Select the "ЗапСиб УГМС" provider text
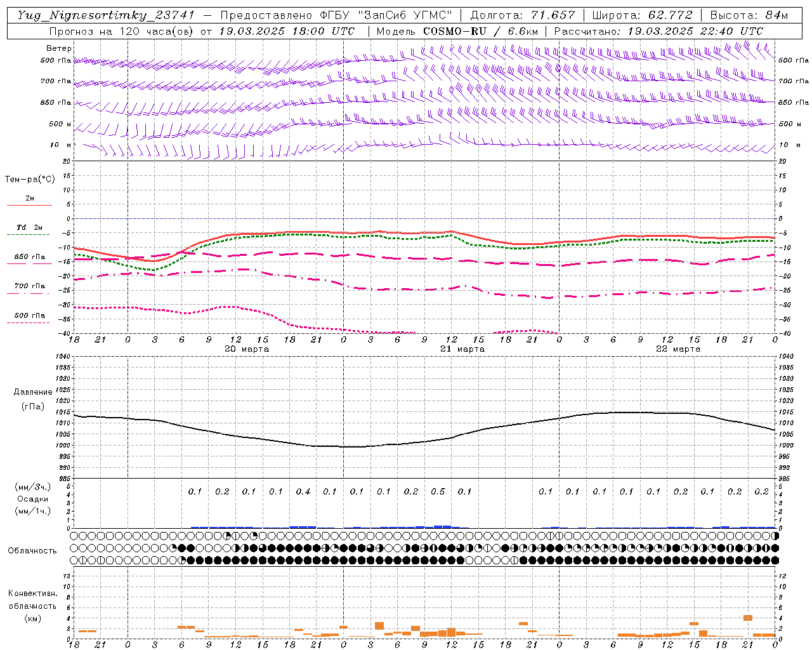Screen dimensions: 812x650 [x=406, y=15]
